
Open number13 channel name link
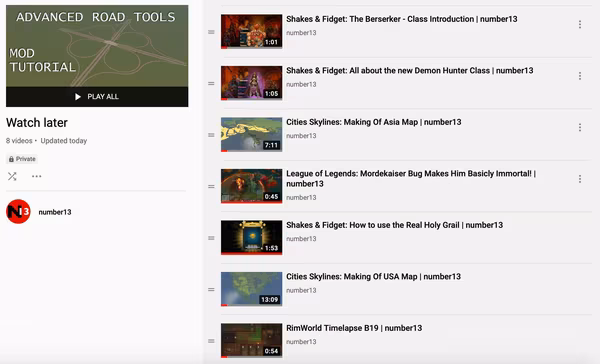[x=55, y=212]
